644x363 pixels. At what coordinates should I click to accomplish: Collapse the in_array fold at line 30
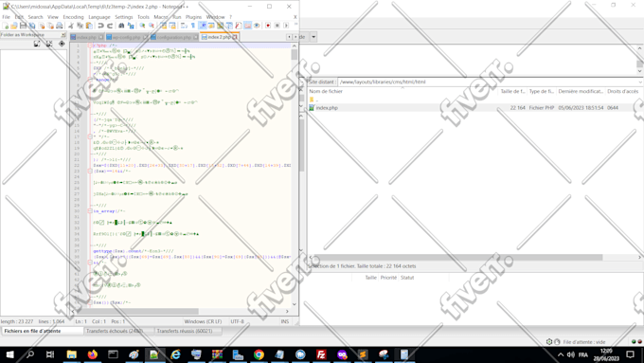(90, 211)
